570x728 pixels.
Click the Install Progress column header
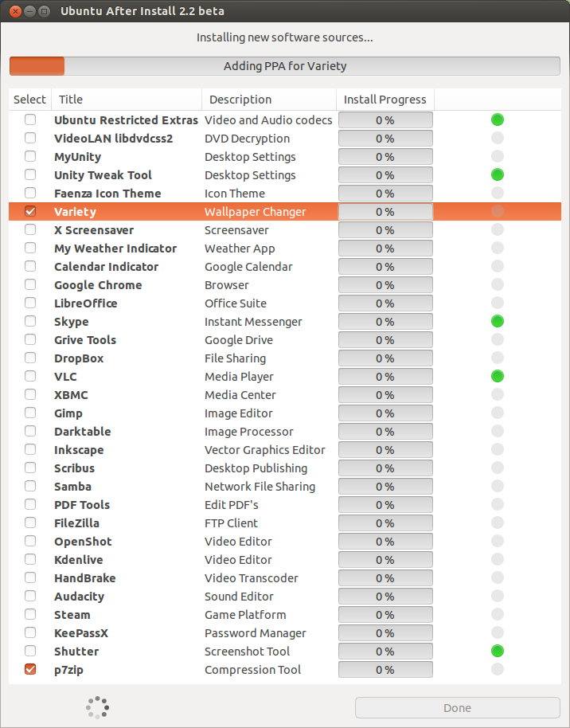[385, 100]
